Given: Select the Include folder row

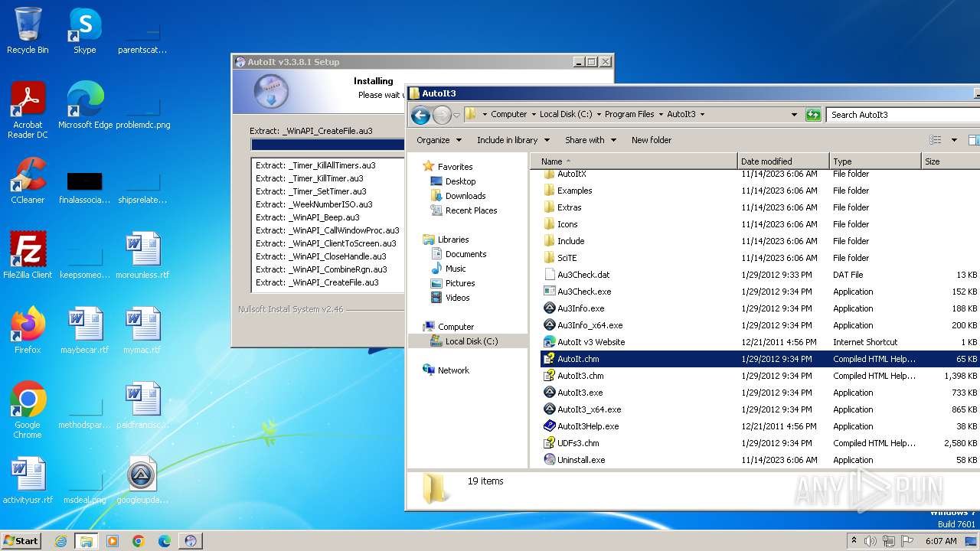Looking at the screenshot, I should pos(759,241).
